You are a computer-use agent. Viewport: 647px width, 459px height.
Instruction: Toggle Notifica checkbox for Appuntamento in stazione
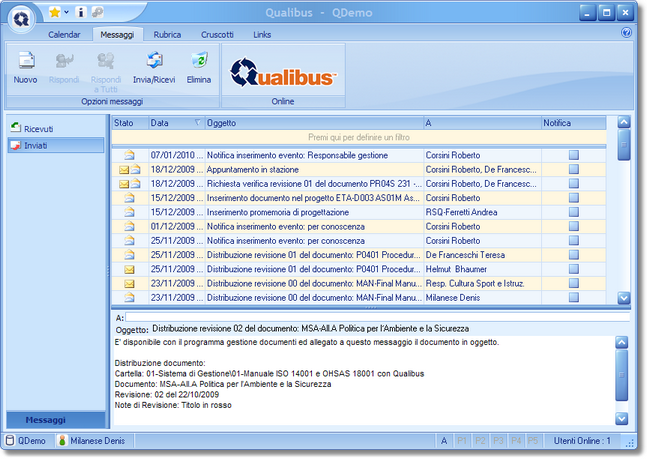pos(574,170)
